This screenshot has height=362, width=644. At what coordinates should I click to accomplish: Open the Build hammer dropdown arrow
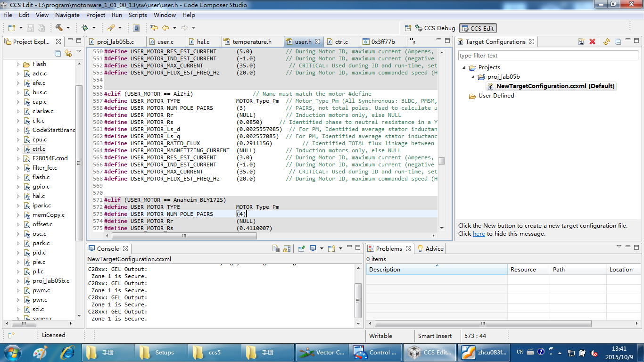click(68, 28)
